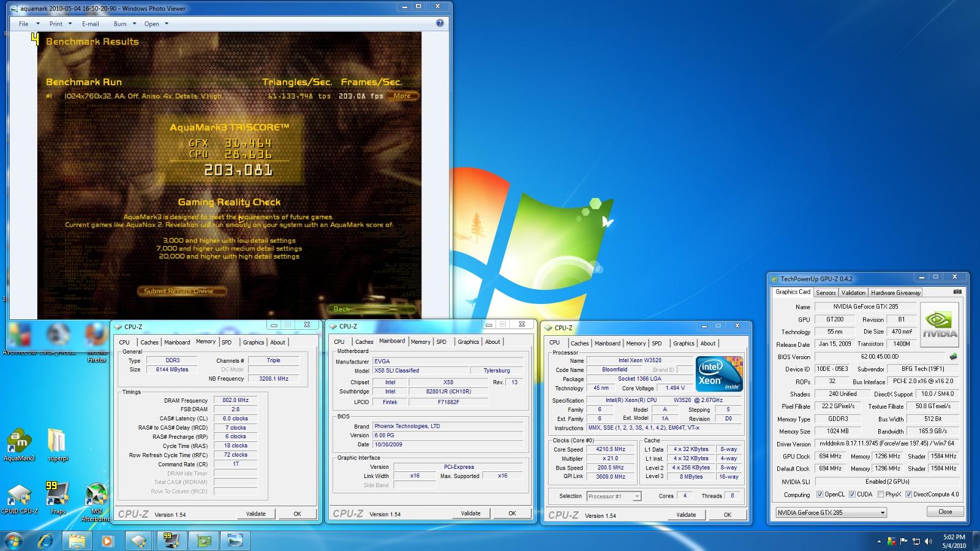Open the volume speaker tray icon
Screen dimensions: 980x551
[929, 541]
